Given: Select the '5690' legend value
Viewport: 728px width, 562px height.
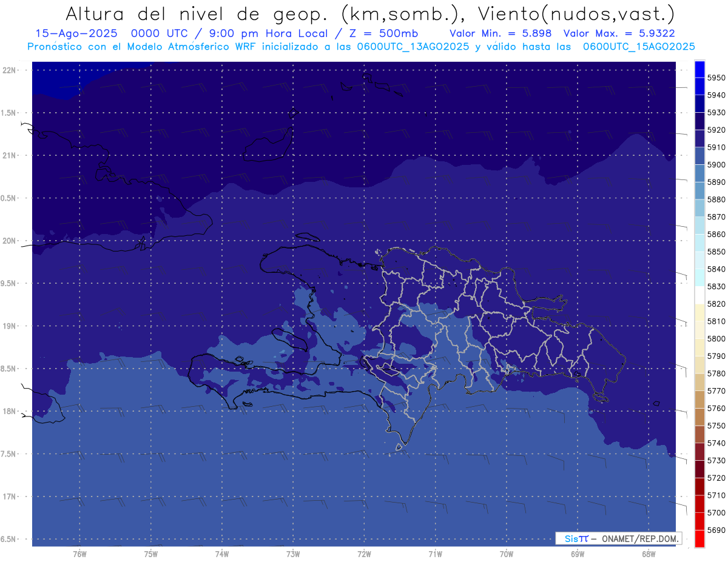Looking at the screenshot, I should 717,530.
